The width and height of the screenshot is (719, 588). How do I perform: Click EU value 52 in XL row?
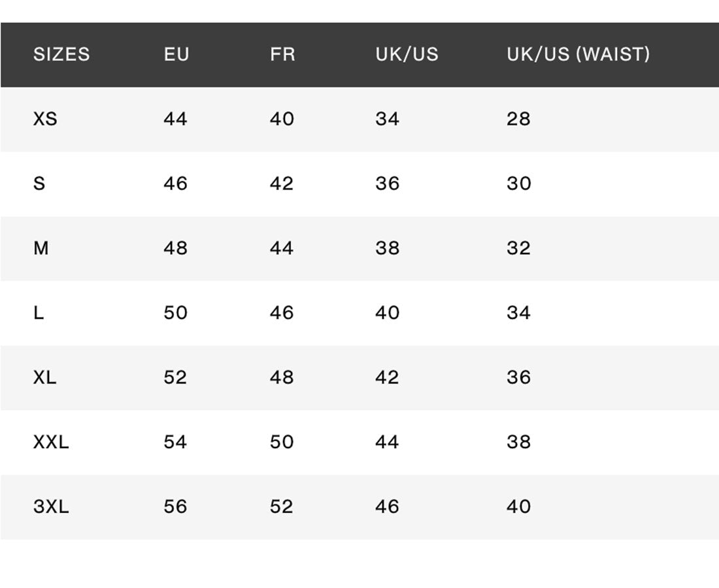tap(175, 378)
